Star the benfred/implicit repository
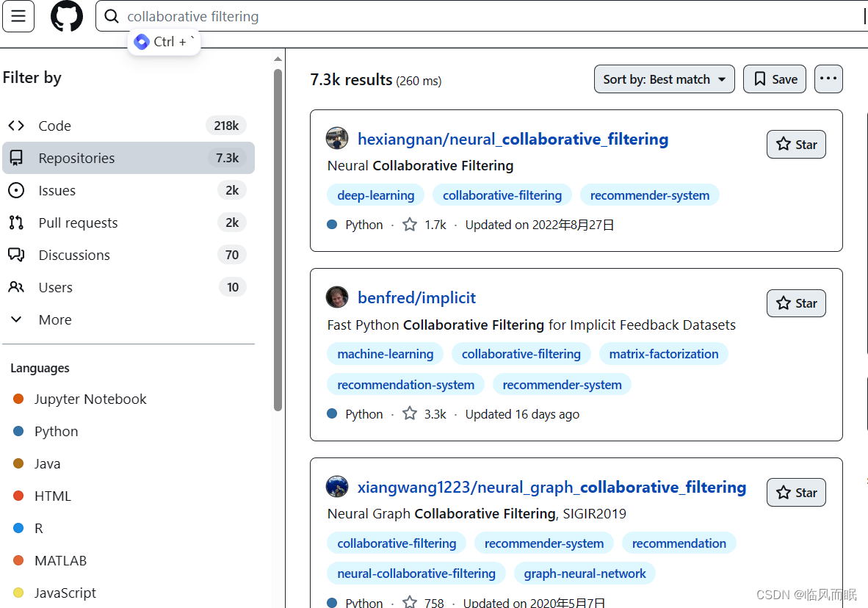This screenshot has height=608, width=868. point(796,303)
